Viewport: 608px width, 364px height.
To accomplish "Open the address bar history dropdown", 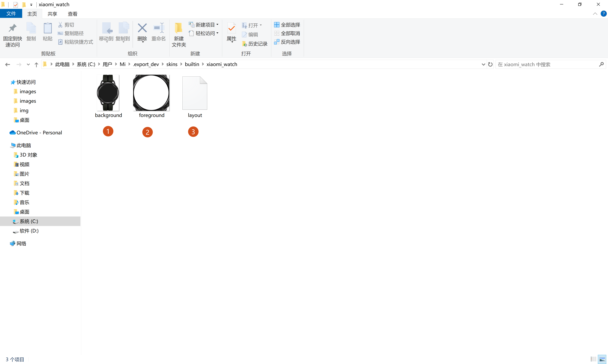I will coord(483,64).
